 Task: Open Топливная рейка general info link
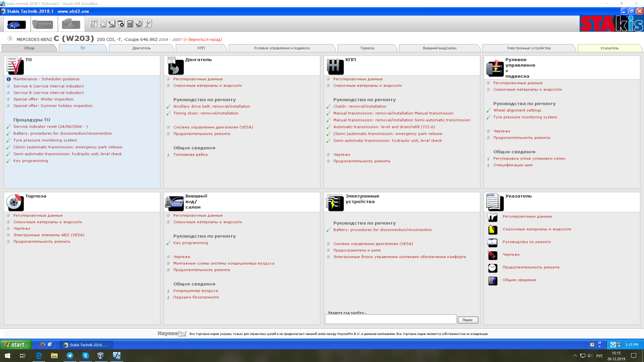coord(191,155)
